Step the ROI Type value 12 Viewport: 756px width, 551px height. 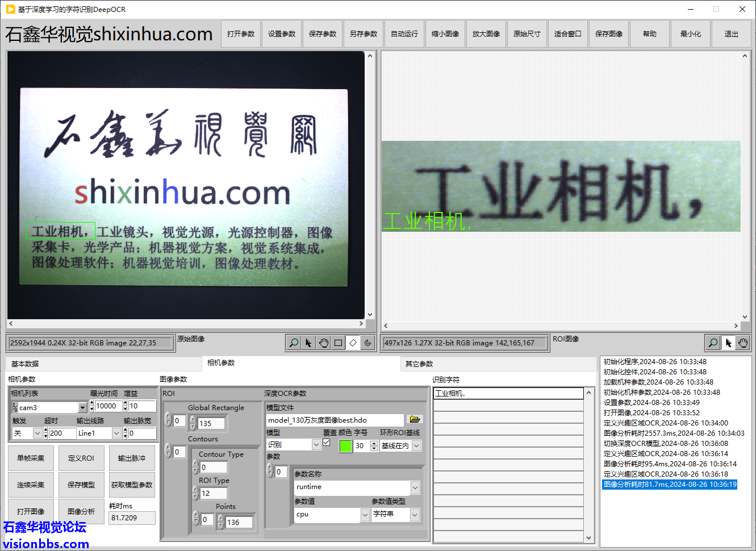tap(196, 493)
